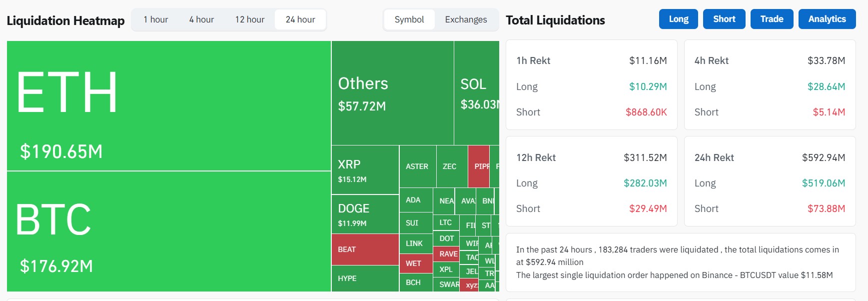Viewport: 868px width, 301px height.
Task: Switch to the 12 hour view
Action: (249, 19)
